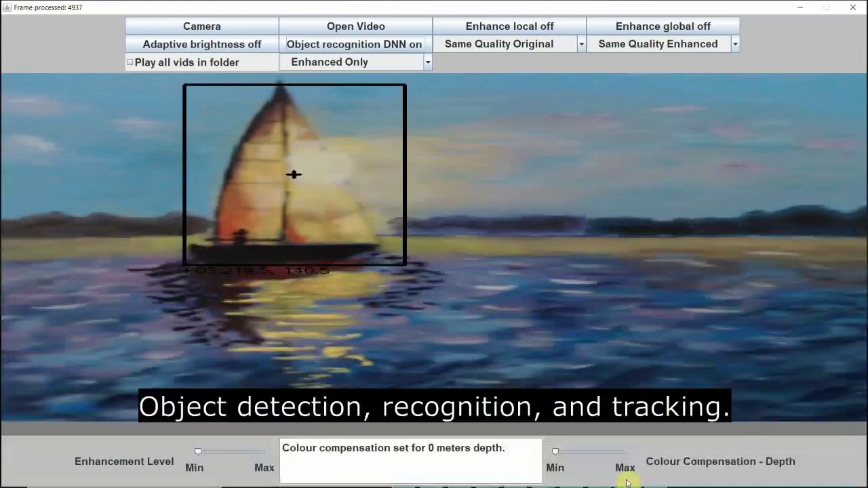Open Same Quality Enhanced dropdown arrow
The height and width of the screenshot is (488, 868).
tap(734, 44)
